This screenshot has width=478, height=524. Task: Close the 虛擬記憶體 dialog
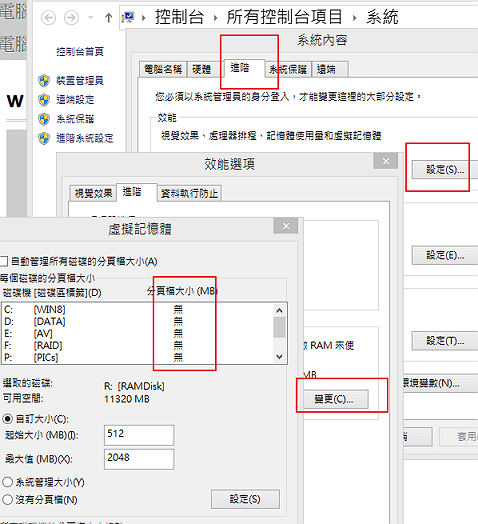(286, 226)
